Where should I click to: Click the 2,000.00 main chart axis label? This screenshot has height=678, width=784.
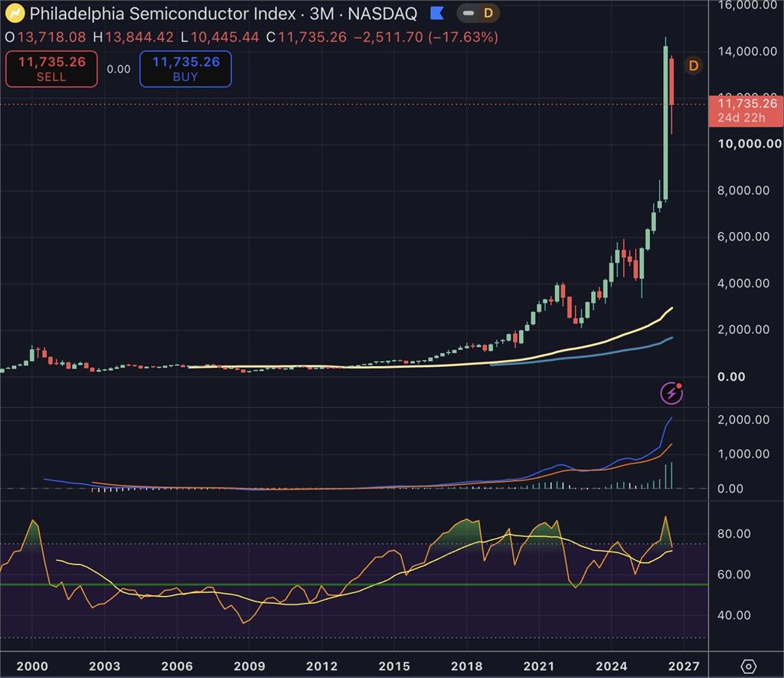[743, 329]
